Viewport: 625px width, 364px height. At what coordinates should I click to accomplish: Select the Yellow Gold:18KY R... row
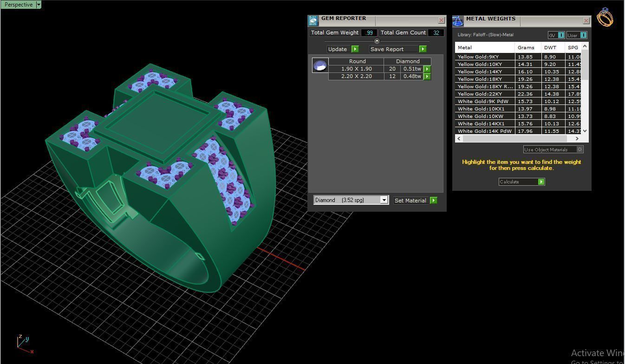(518, 86)
